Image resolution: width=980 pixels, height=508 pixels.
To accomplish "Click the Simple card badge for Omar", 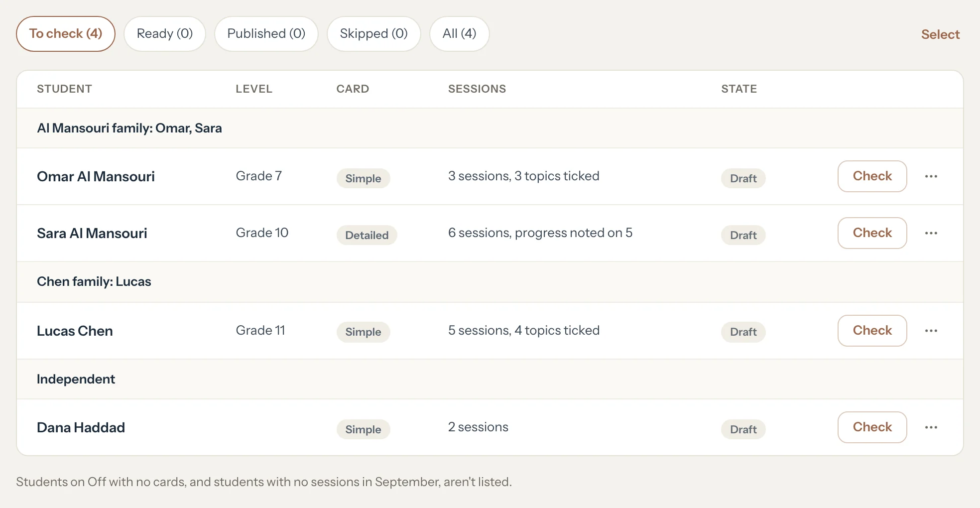I will tap(364, 178).
